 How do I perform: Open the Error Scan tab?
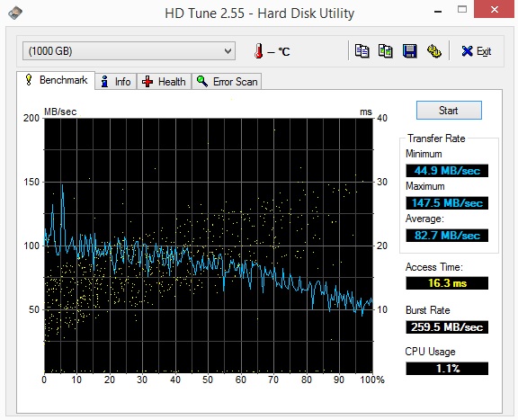coord(227,82)
